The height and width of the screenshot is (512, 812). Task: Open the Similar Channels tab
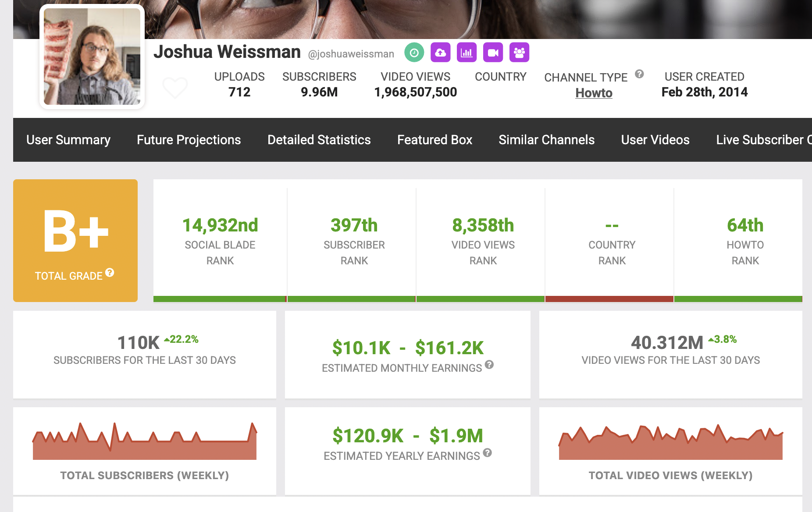click(x=547, y=140)
